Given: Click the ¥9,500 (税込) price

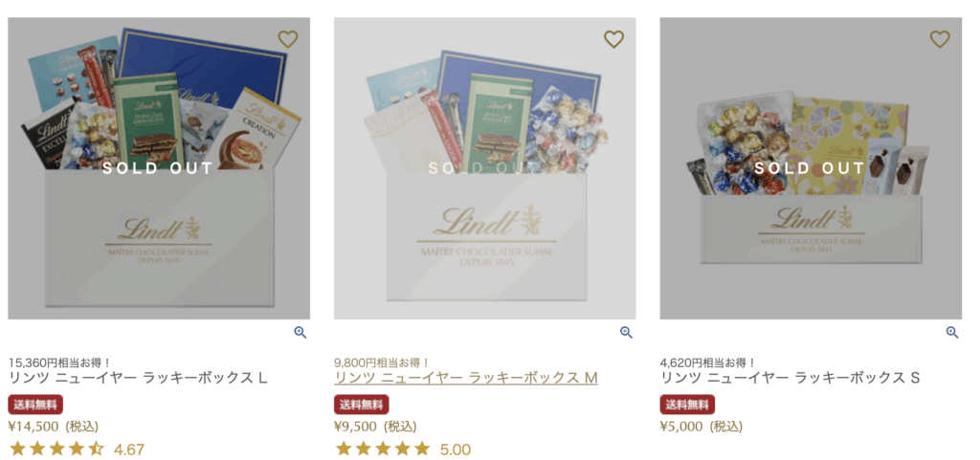Looking at the screenshot, I should click(x=375, y=427).
